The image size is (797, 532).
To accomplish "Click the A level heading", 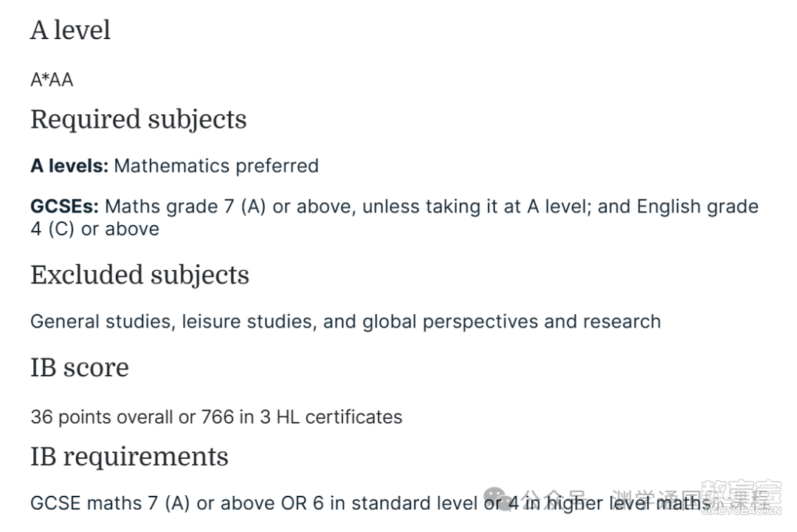I will (x=70, y=30).
